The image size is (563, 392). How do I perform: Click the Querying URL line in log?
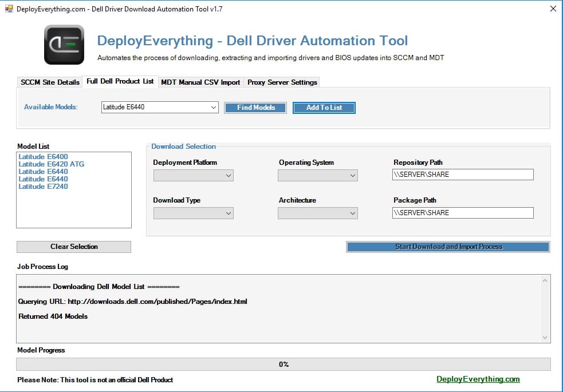(x=132, y=302)
